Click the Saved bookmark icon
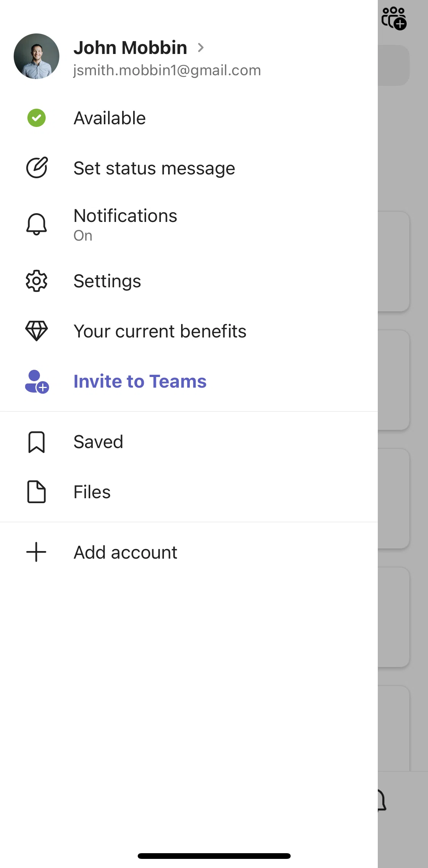Viewport: 428px width, 868px height. 37,442
